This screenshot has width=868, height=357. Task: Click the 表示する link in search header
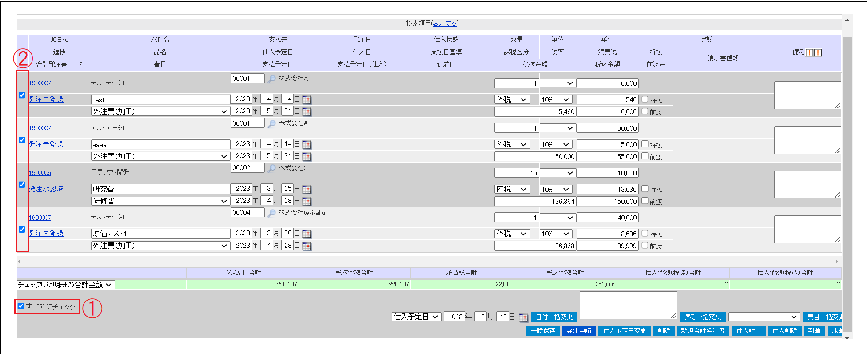[445, 24]
